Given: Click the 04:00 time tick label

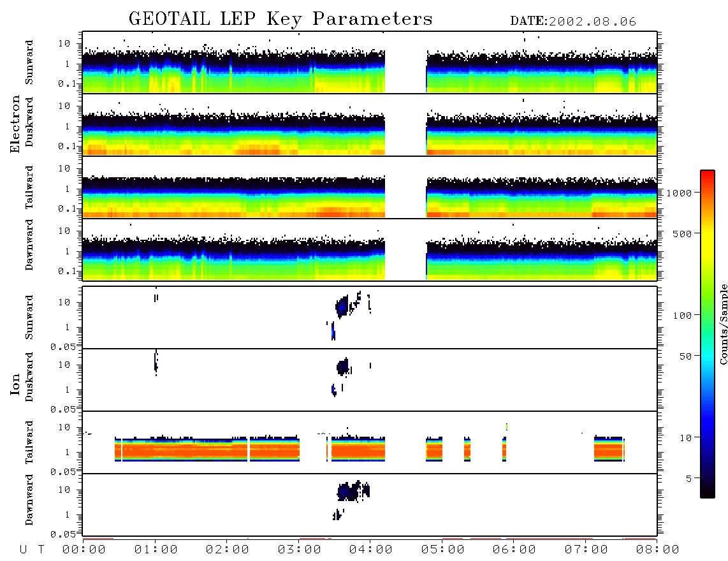Looking at the screenshot, I should coord(371,550).
